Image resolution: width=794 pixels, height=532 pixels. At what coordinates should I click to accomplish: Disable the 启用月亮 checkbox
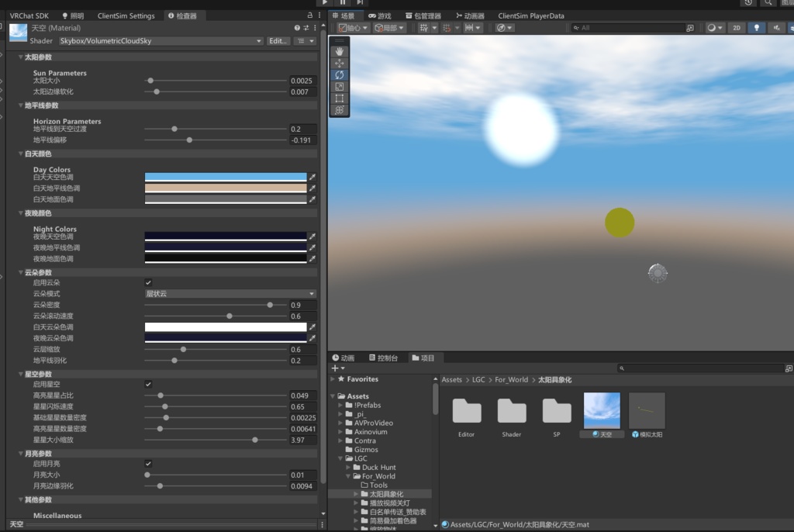[x=149, y=465]
